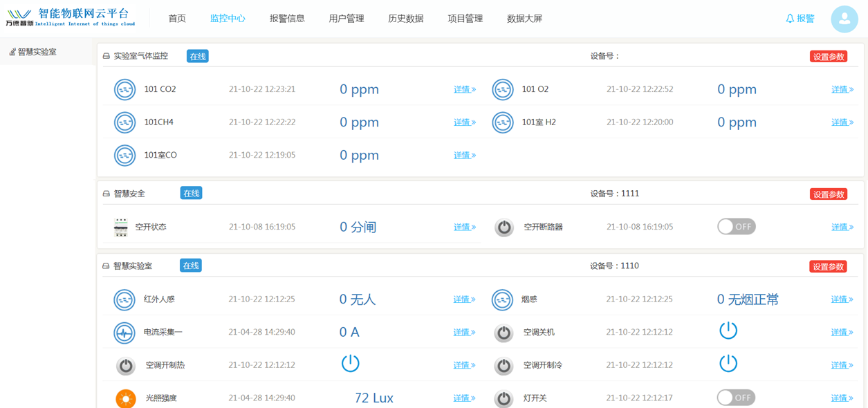Go to the 数据大屏 menu item
The image size is (868, 408).
(525, 19)
